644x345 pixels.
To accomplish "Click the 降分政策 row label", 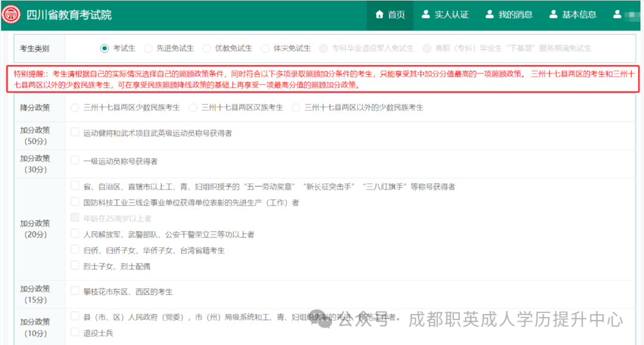I will pos(35,108).
